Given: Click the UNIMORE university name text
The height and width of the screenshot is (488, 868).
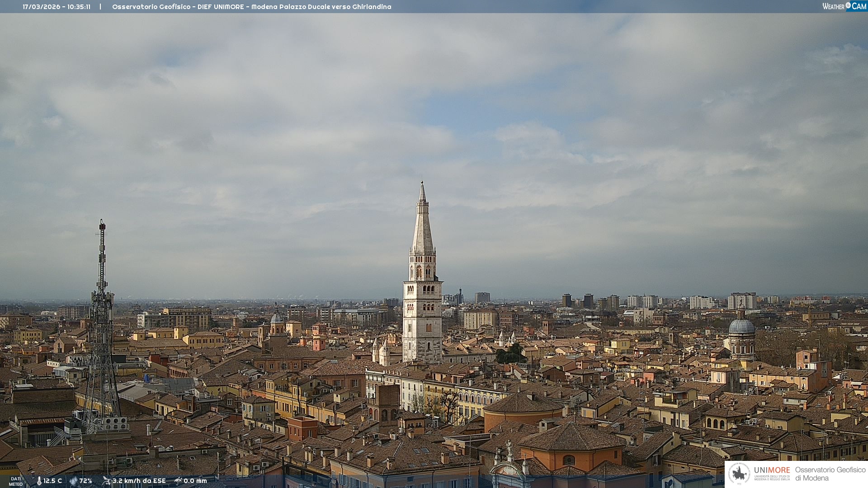Looking at the screenshot, I should [772, 470].
